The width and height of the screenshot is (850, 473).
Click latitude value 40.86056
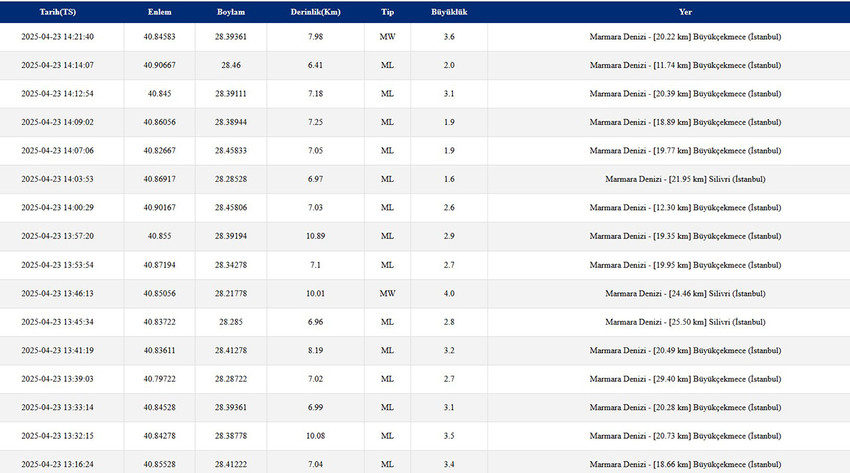(159, 122)
